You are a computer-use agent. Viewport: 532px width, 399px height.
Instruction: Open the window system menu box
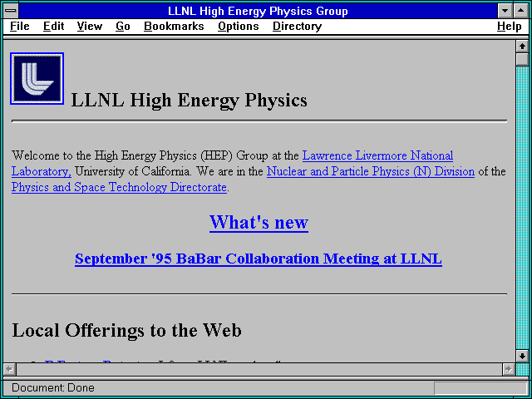point(11,11)
